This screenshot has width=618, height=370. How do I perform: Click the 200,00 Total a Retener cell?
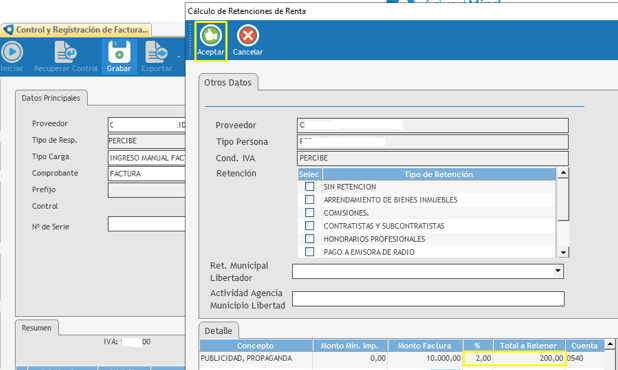pyautogui.click(x=529, y=358)
